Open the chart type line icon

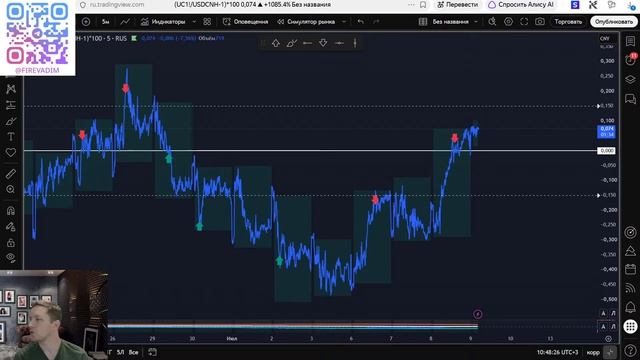coord(125,22)
